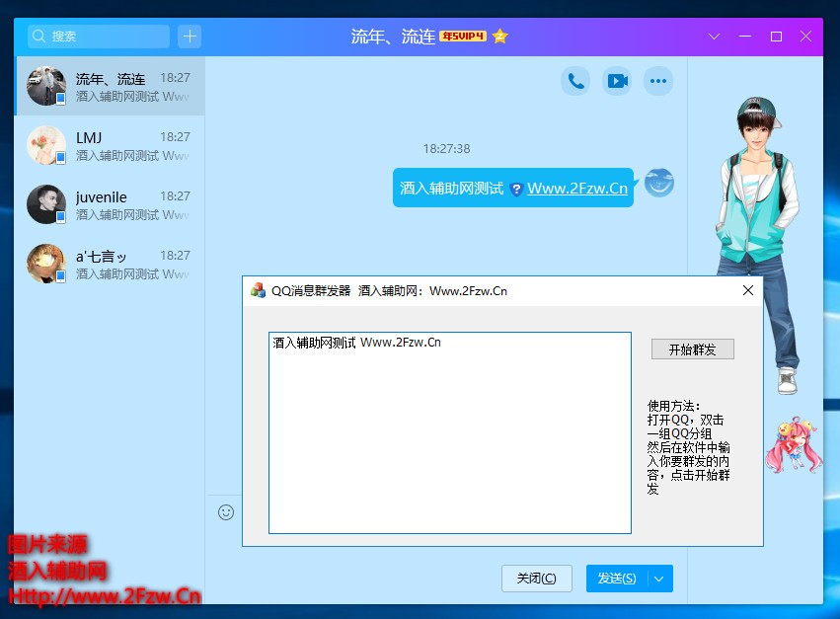Open juvenile contact avatar

click(46, 204)
